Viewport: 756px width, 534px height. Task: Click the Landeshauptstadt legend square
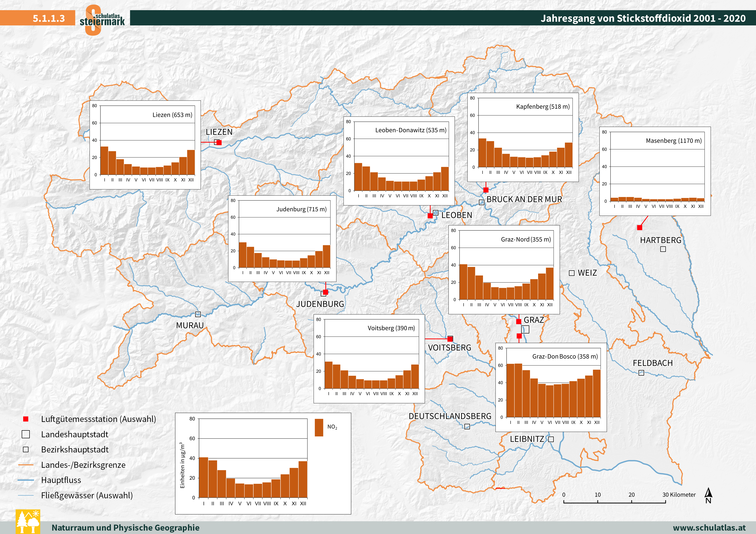click(x=26, y=434)
